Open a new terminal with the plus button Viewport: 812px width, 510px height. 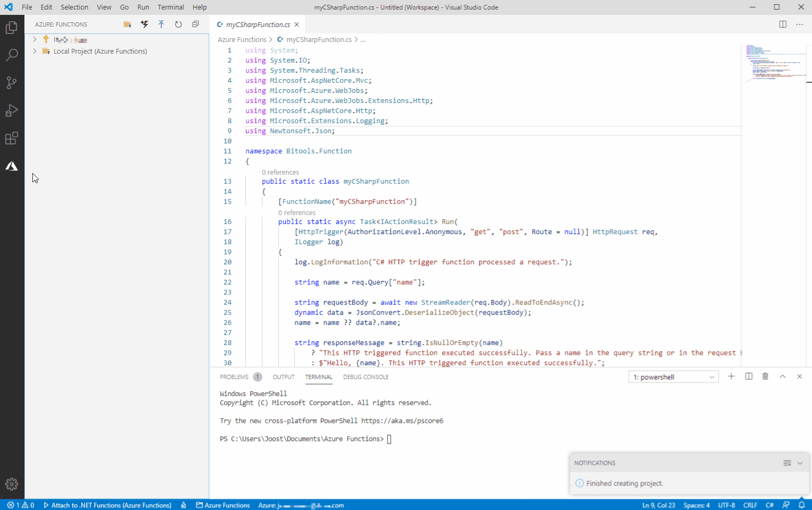point(731,376)
